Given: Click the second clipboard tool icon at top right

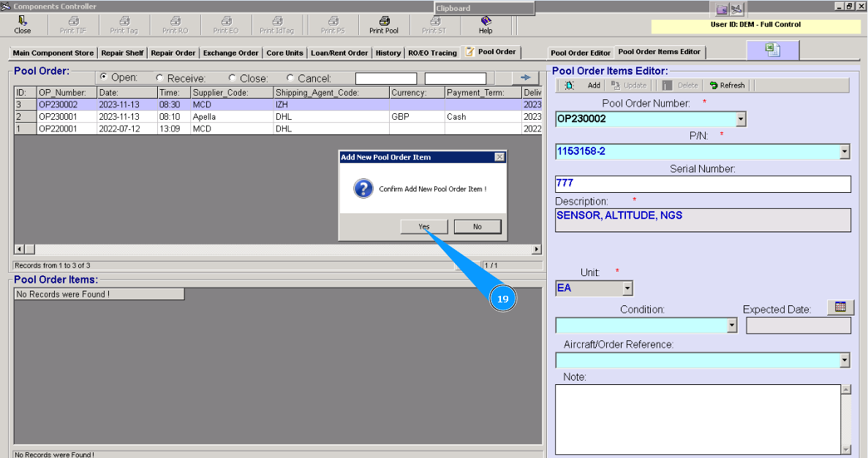Looking at the screenshot, I should (736, 9).
